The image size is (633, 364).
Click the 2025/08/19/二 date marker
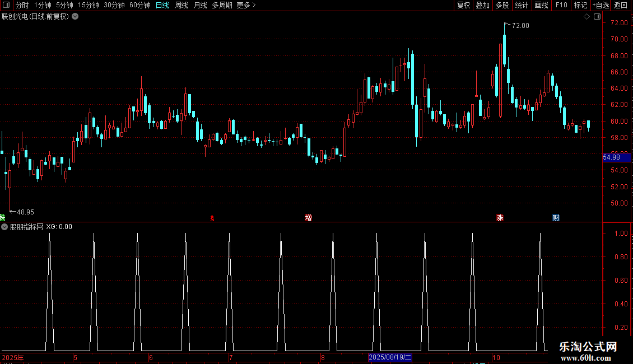tap(390, 357)
